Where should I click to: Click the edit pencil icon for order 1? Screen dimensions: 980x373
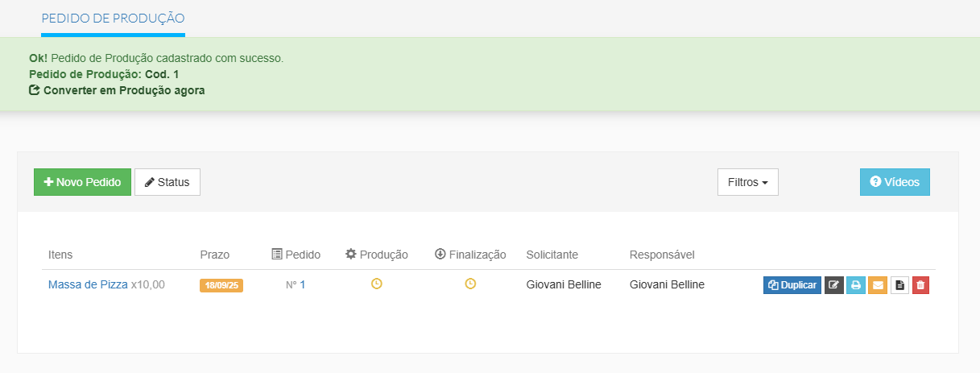834,285
